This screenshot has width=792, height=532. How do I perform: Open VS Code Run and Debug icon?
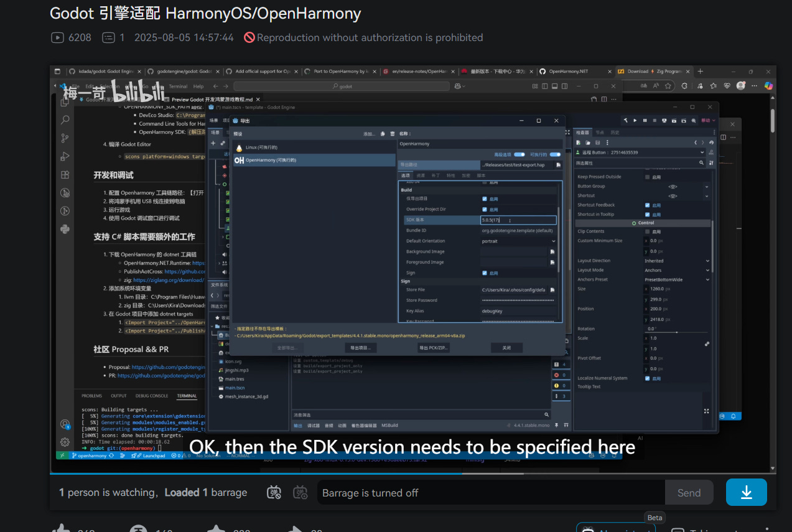pyautogui.click(x=65, y=156)
